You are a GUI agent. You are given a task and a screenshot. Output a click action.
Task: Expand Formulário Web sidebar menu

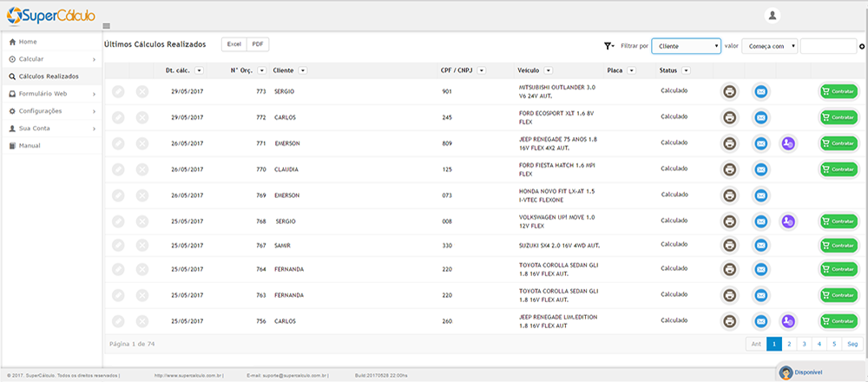(x=51, y=94)
